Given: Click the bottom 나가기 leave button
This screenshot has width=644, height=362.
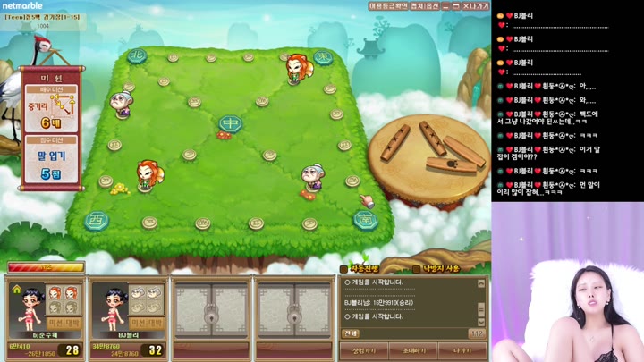Looking at the screenshot, I should point(462,351).
